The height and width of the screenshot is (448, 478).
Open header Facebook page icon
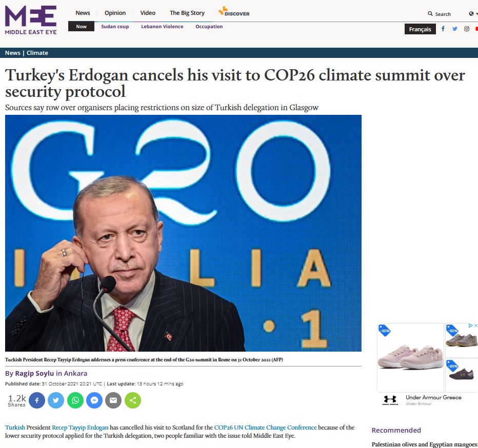tap(443, 29)
